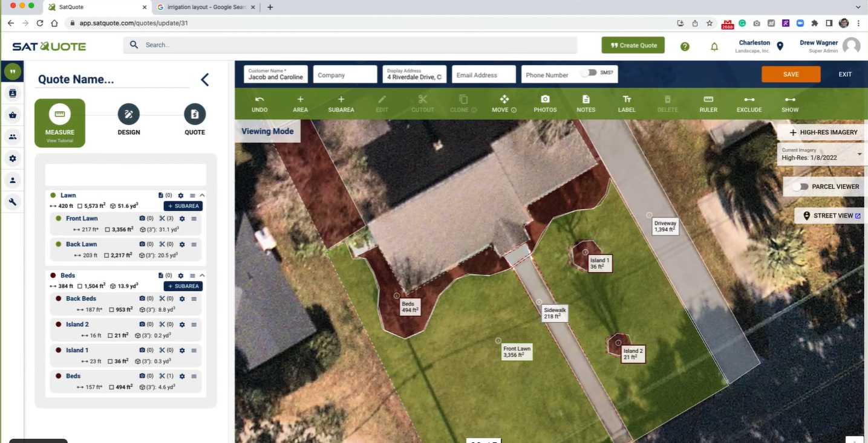Switch to the Measure step
The image size is (868, 443).
(60, 123)
